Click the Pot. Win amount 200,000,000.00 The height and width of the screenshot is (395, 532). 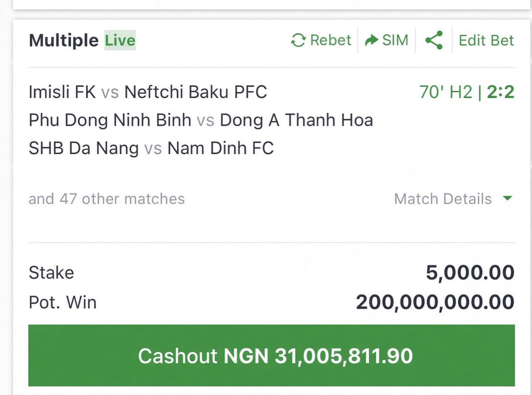tap(435, 302)
